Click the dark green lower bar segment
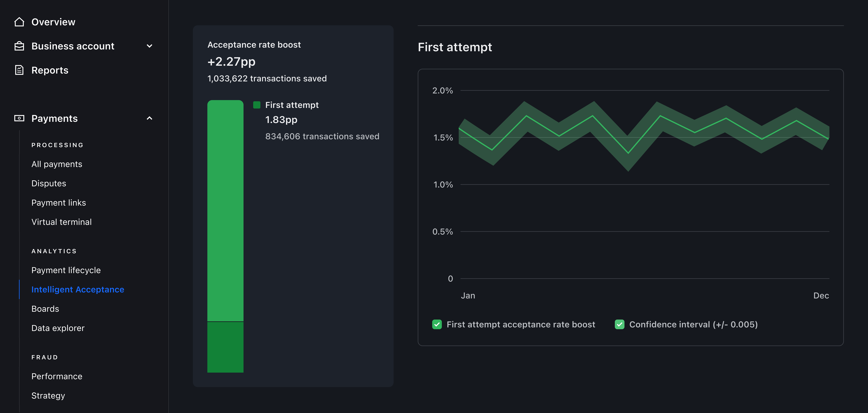 tap(225, 347)
